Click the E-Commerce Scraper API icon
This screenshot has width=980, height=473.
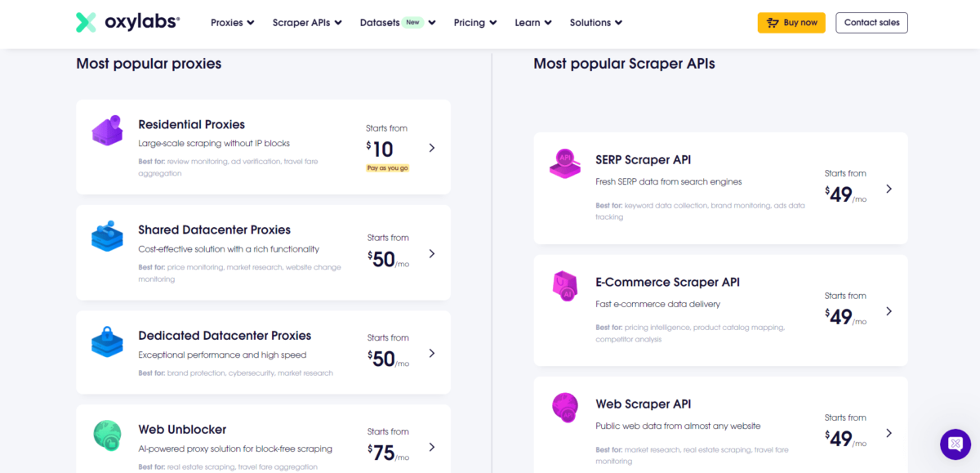(x=565, y=286)
